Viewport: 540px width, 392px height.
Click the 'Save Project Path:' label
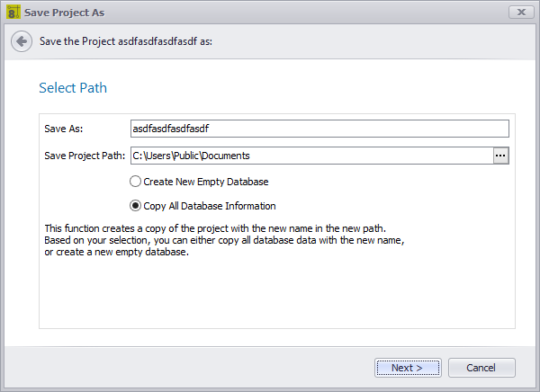coord(85,156)
